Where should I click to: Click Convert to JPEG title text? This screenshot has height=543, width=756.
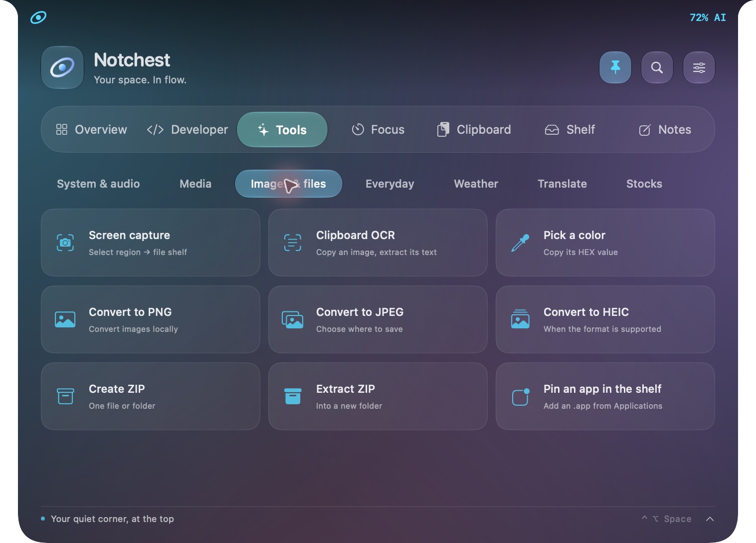click(360, 312)
